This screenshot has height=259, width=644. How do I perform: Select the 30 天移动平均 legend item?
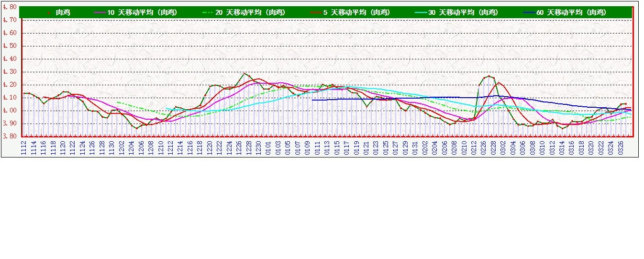pyautogui.click(x=456, y=12)
